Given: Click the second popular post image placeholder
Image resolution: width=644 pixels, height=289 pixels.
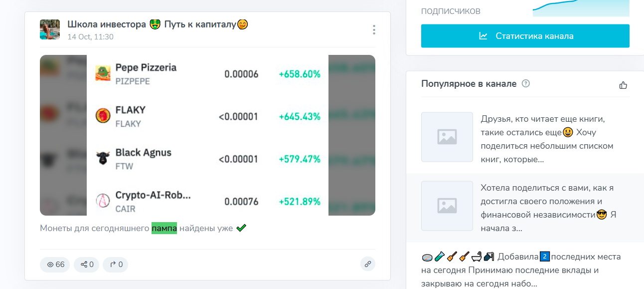Looking at the screenshot, I should [447, 206].
